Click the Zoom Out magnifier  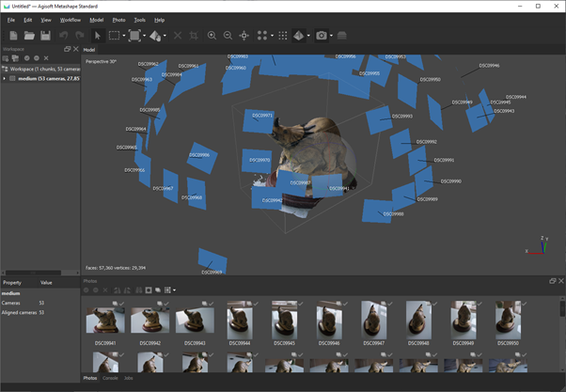tap(228, 36)
